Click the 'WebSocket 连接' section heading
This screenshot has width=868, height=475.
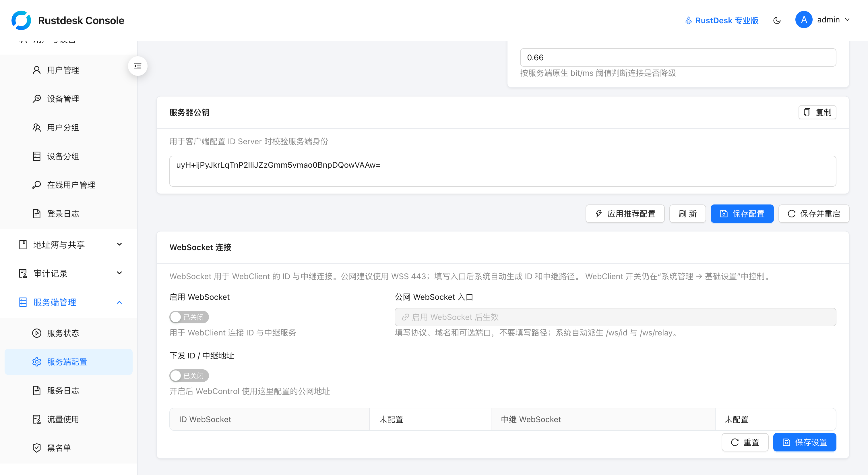click(x=200, y=247)
